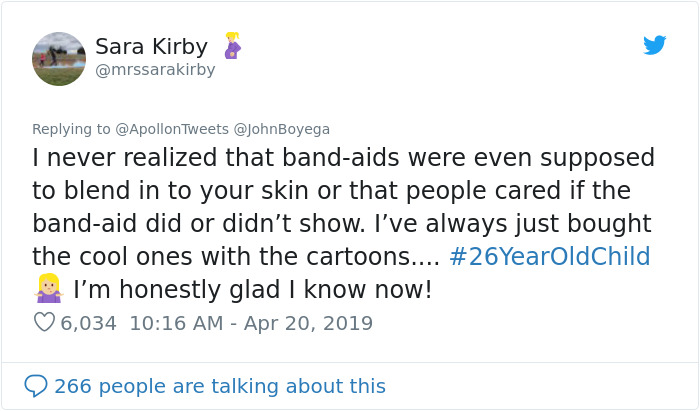
Task: Click the tweet's first line about band-aids
Action: pos(343,158)
